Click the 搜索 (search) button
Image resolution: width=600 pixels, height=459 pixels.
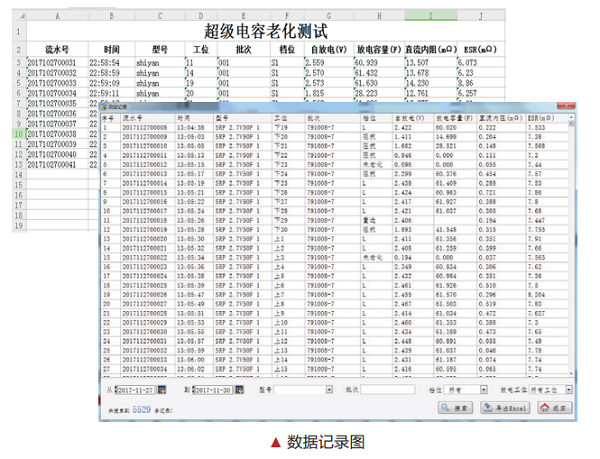click(x=458, y=408)
